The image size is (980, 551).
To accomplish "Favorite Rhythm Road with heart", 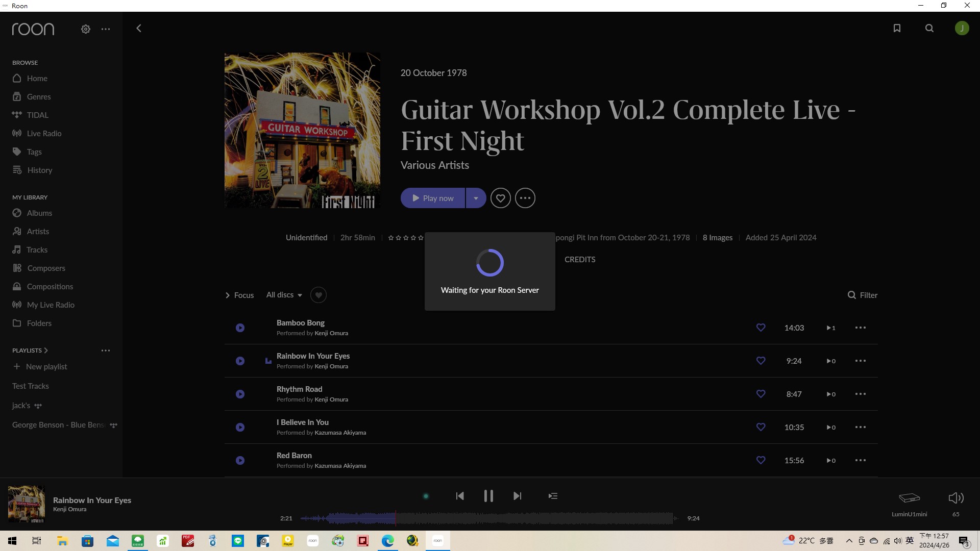I will pyautogui.click(x=761, y=394).
